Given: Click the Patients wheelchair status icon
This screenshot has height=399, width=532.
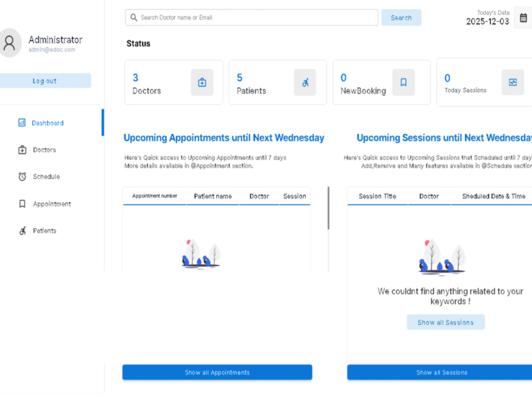Looking at the screenshot, I should click(305, 82).
